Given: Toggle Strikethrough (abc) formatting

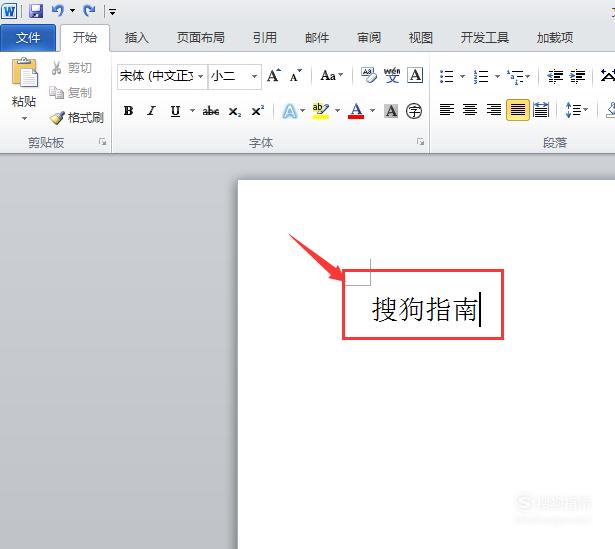Looking at the screenshot, I should 211,111.
